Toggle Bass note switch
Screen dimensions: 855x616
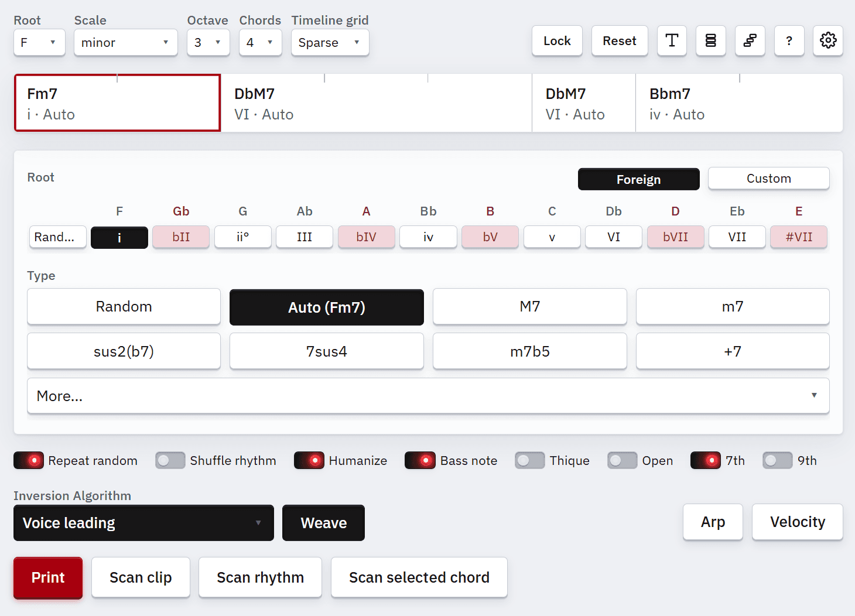tap(420, 461)
